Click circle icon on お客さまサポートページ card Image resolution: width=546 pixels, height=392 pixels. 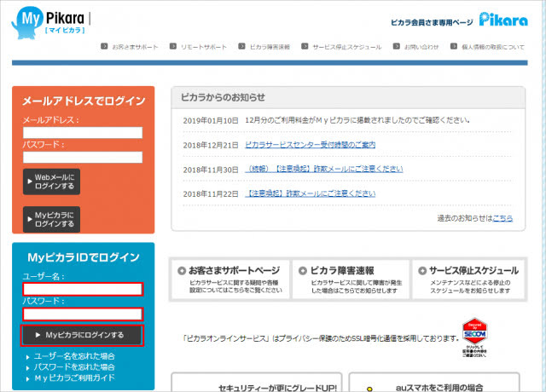182,271
